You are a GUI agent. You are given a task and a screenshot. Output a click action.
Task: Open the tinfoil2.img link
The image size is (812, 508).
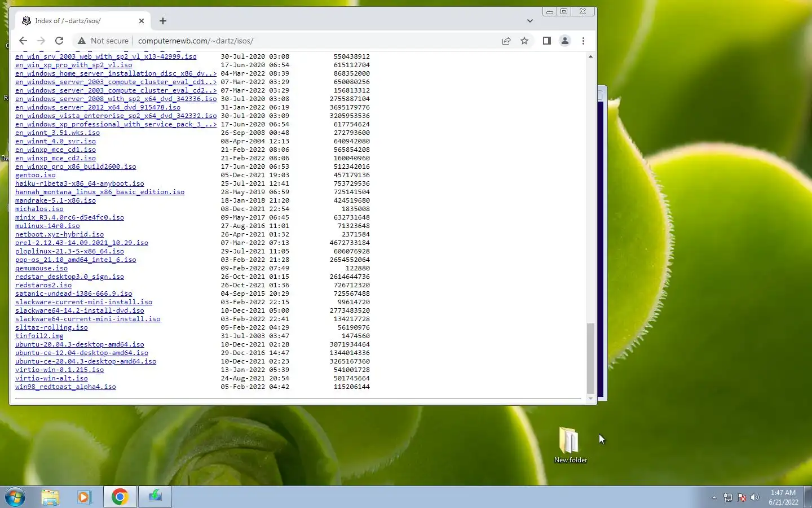[x=39, y=336]
